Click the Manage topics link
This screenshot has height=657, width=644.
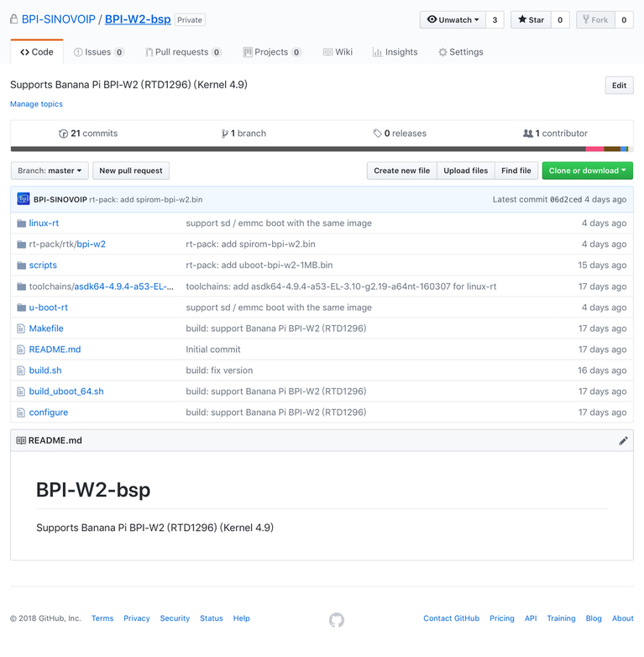(36, 104)
